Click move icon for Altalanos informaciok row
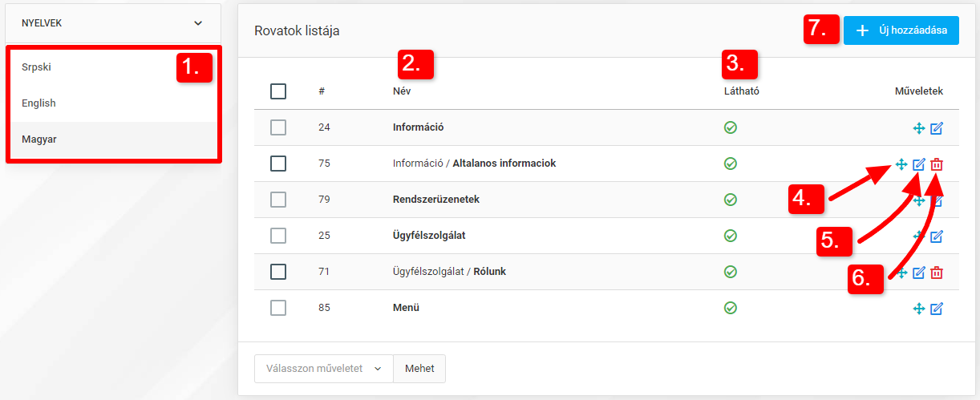 (x=901, y=164)
